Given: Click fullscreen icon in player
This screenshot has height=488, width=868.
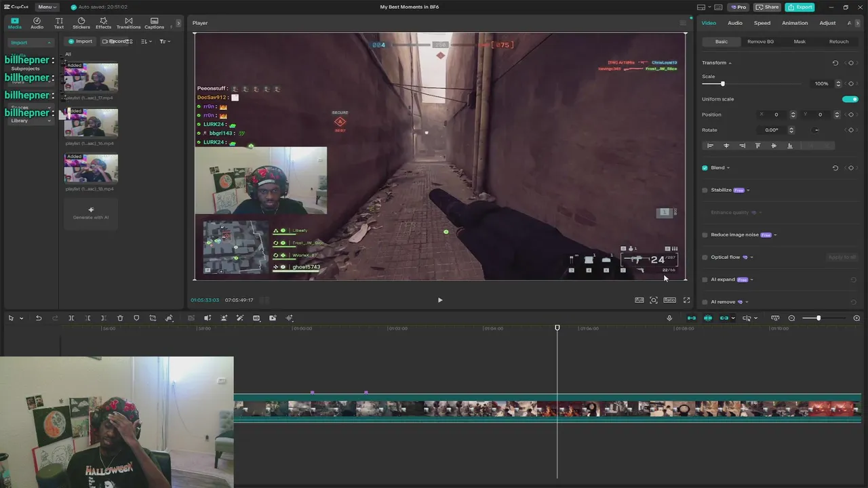Looking at the screenshot, I should pos(686,300).
